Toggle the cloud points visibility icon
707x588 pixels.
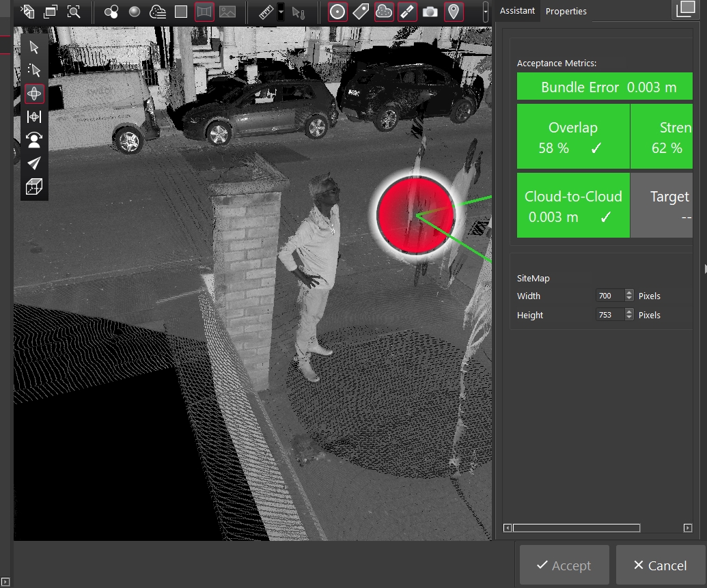(x=384, y=12)
